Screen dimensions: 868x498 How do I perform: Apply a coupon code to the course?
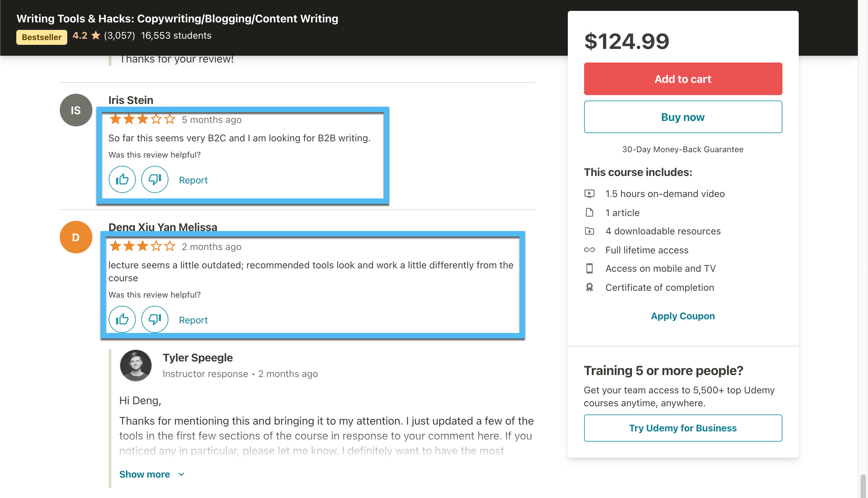point(683,316)
